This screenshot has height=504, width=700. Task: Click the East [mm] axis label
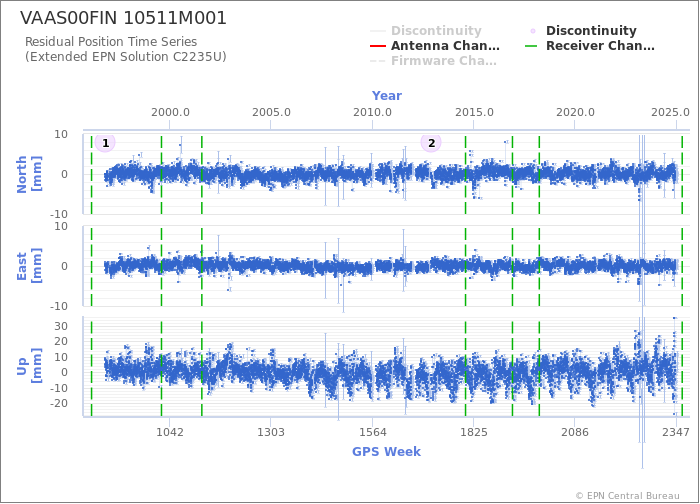tap(29, 266)
